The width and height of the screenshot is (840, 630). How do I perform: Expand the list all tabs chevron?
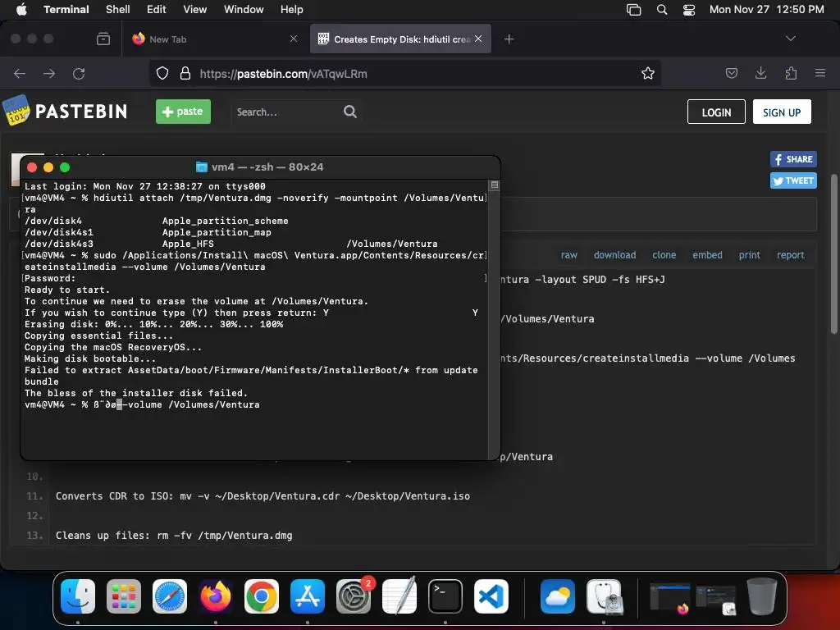pyautogui.click(x=790, y=39)
